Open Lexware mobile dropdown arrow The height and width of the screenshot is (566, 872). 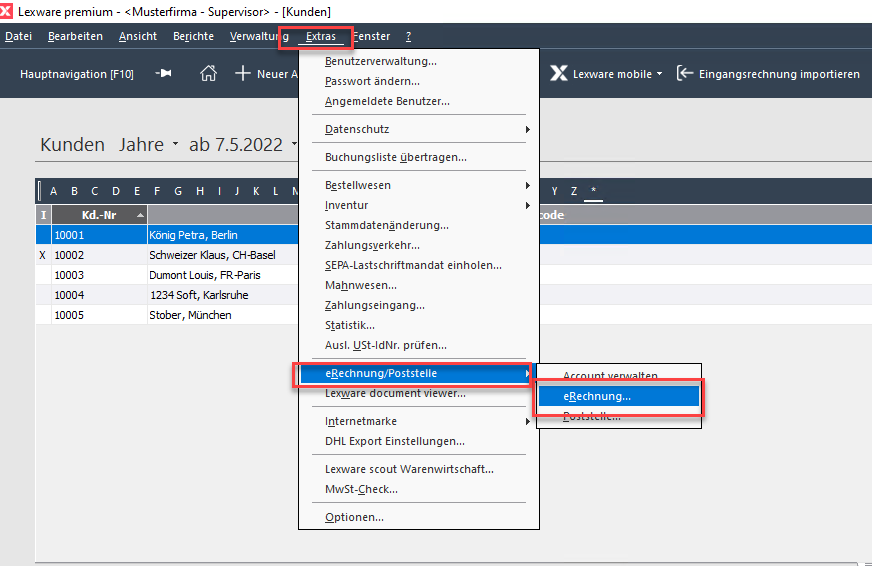660,74
